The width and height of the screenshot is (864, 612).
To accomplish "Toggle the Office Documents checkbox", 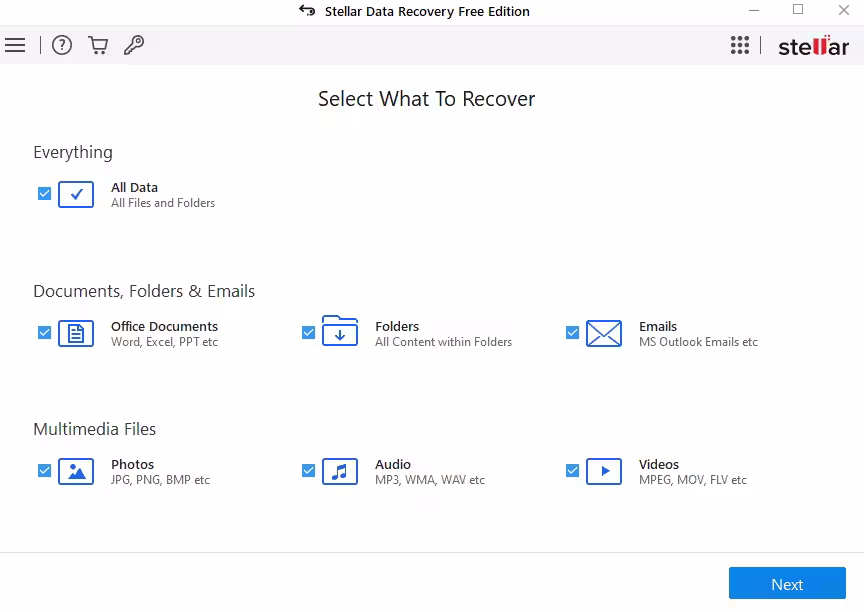I will pyautogui.click(x=44, y=332).
